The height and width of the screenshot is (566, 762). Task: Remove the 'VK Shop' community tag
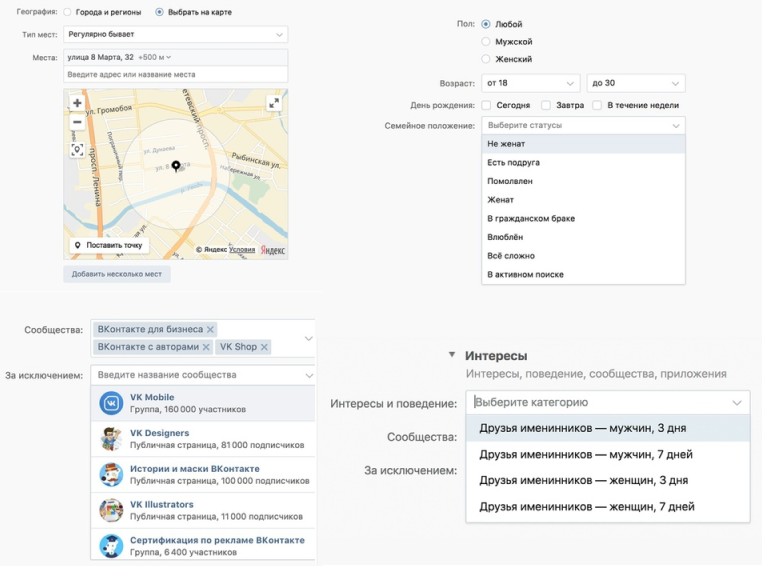[264, 347]
